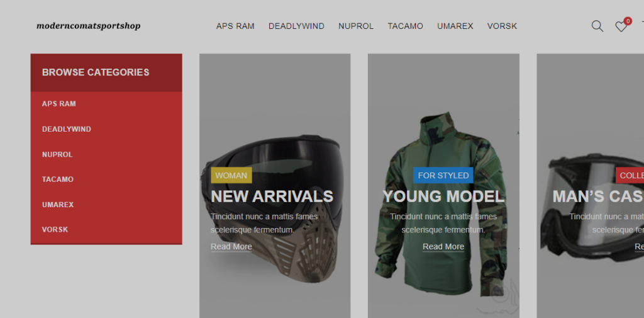This screenshot has height=318, width=644.
Task: Open UMAREX in header menu
Action: pyautogui.click(x=455, y=26)
